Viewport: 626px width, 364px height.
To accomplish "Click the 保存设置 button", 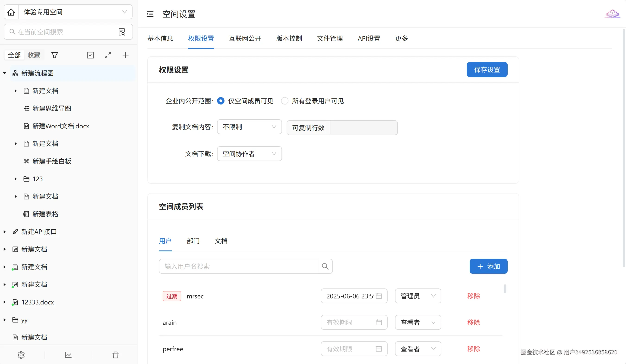I will [487, 70].
